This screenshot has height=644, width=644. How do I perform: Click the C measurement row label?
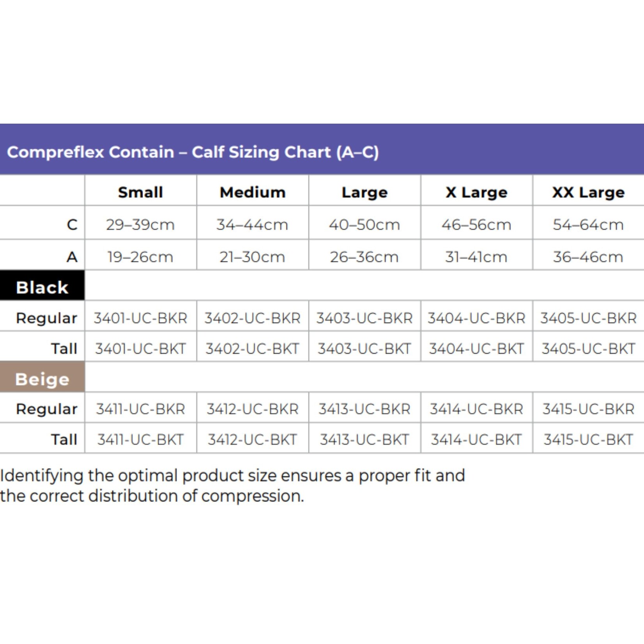point(72,225)
